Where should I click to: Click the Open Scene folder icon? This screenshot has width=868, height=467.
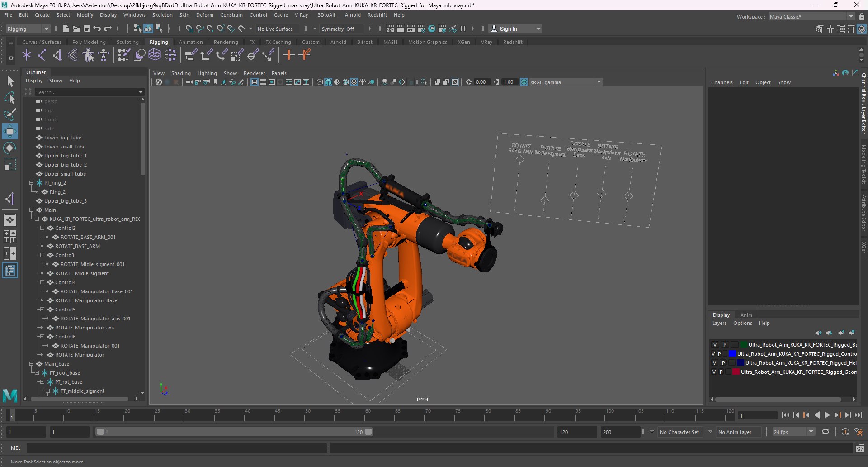(76, 29)
